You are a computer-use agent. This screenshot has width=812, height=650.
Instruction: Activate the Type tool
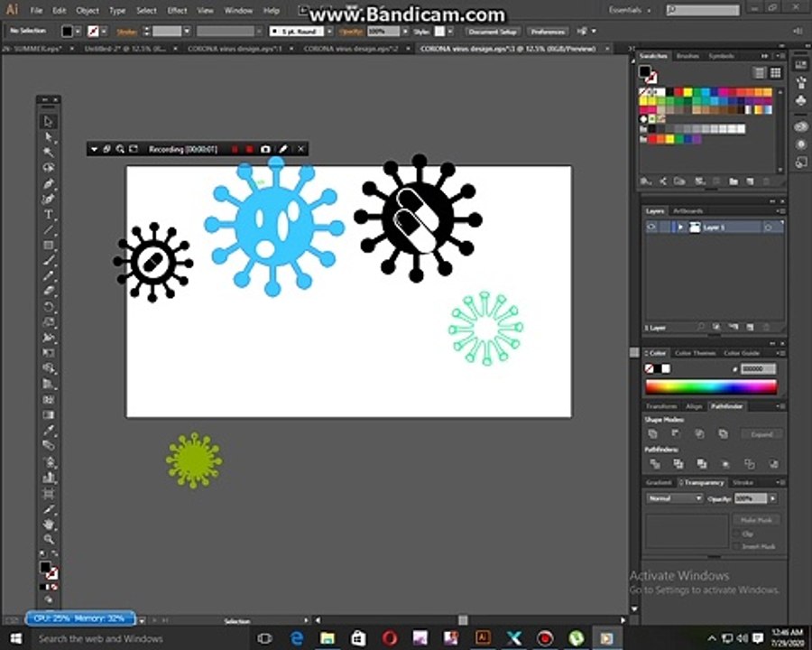[x=48, y=214]
